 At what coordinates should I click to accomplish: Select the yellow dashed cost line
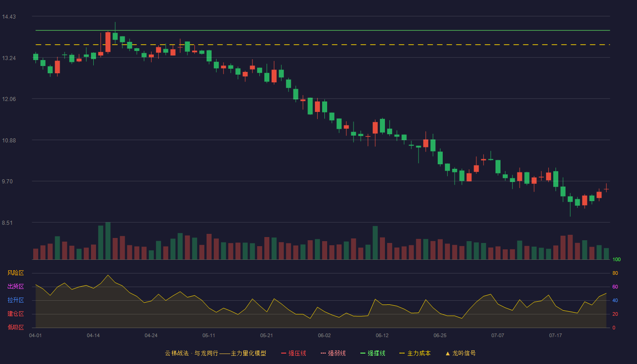[x=323, y=45]
